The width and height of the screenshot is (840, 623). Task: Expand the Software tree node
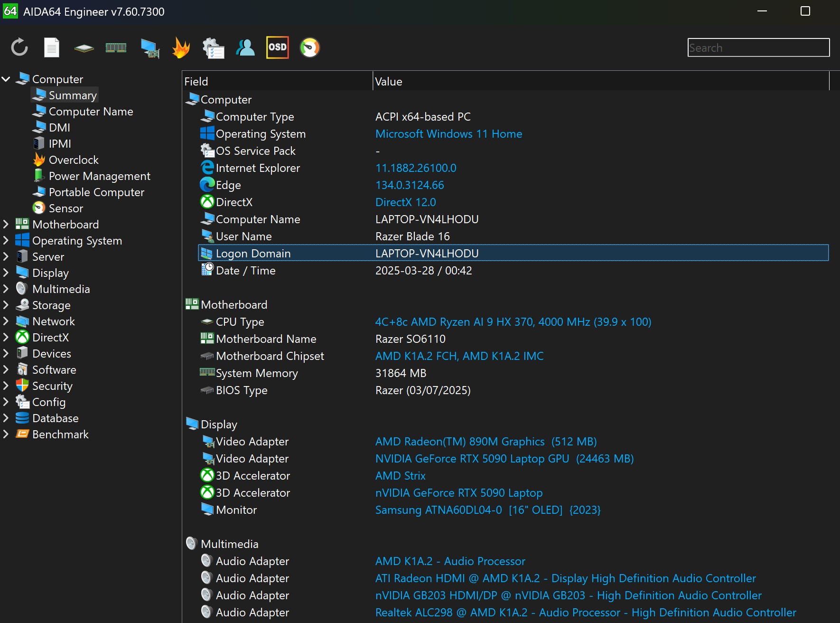pos(6,370)
